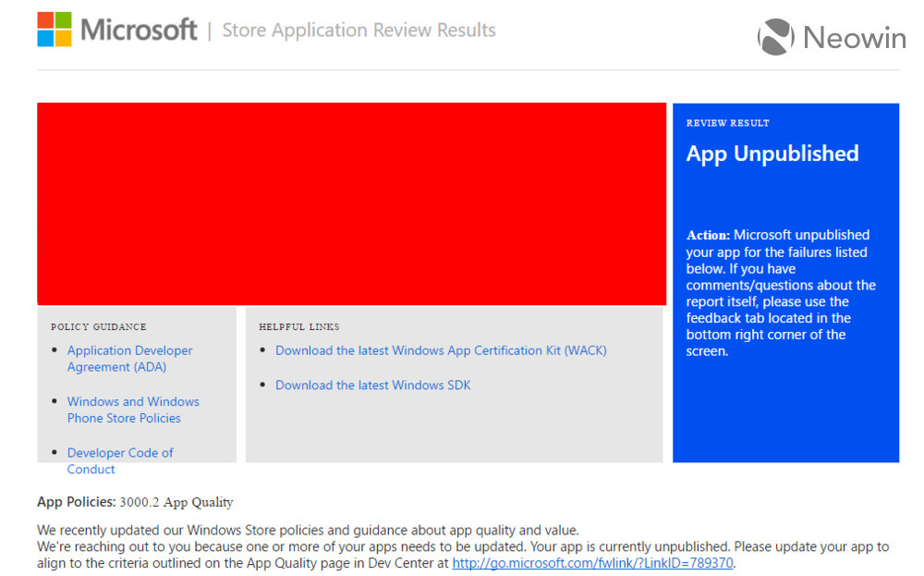The width and height of the screenshot is (924, 576).
Task: Select the App Policies 3000.2 App Quality line
Action: [135, 502]
